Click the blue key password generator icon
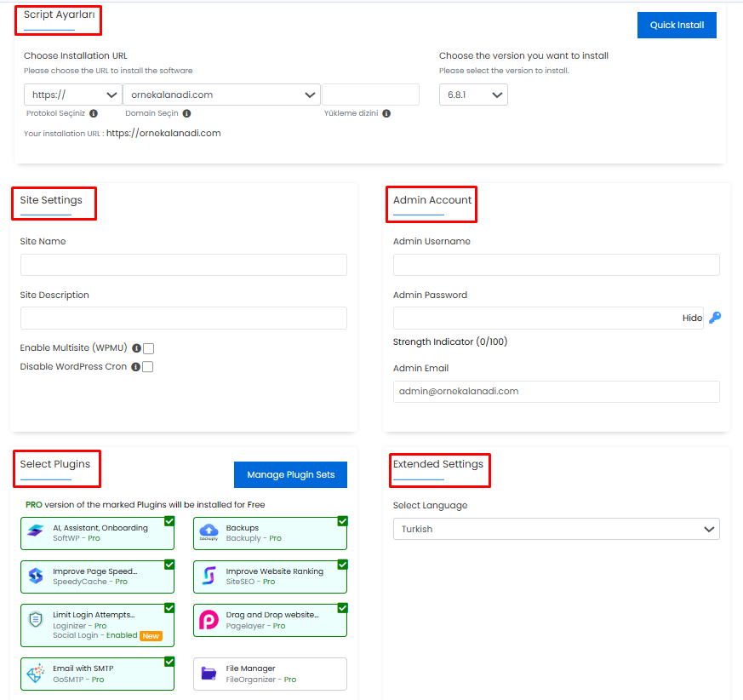 point(715,318)
